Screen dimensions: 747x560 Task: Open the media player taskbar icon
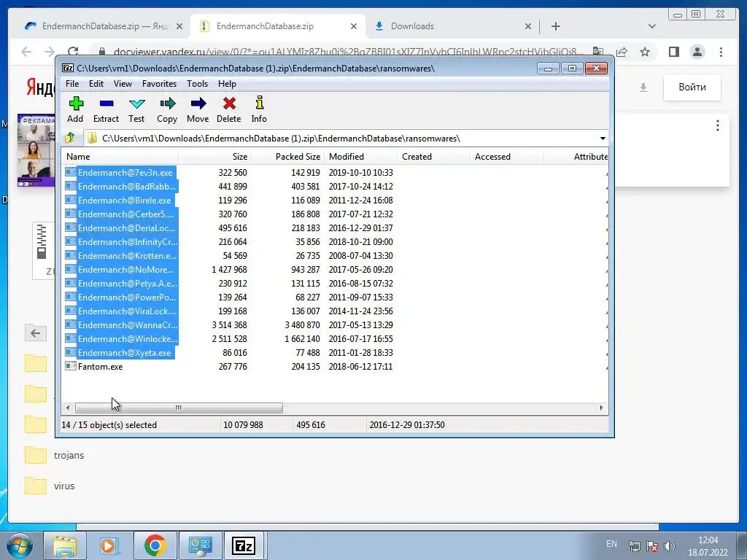tap(109, 545)
